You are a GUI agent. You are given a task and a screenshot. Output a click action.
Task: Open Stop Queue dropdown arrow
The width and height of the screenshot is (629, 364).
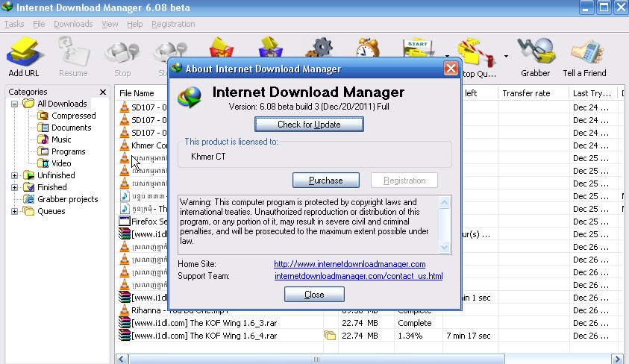[x=506, y=56]
